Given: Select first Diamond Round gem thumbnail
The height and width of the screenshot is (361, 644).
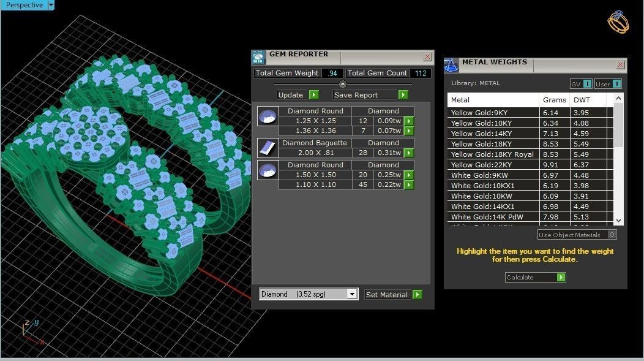Looking at the screenshot, I should coord(268,116).
